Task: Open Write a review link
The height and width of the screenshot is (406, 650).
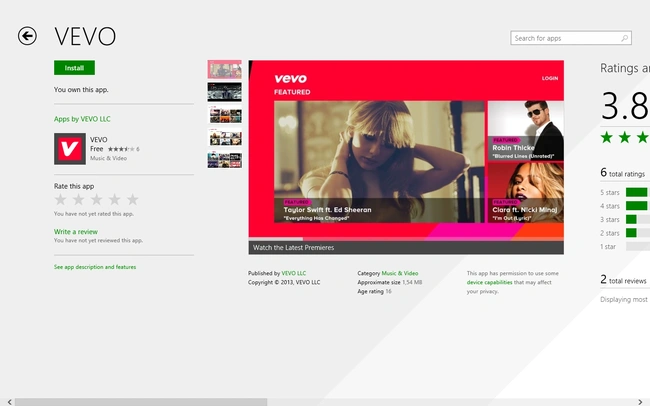Action: (x=76, y=231)
